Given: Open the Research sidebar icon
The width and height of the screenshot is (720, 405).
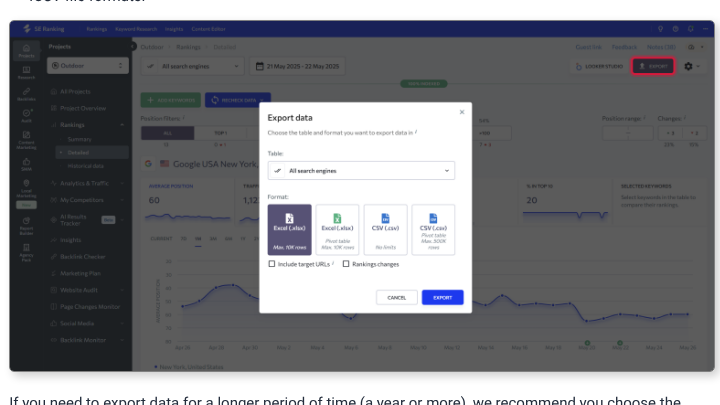Looking at the screenshot, I should click(x=26, y=73).
